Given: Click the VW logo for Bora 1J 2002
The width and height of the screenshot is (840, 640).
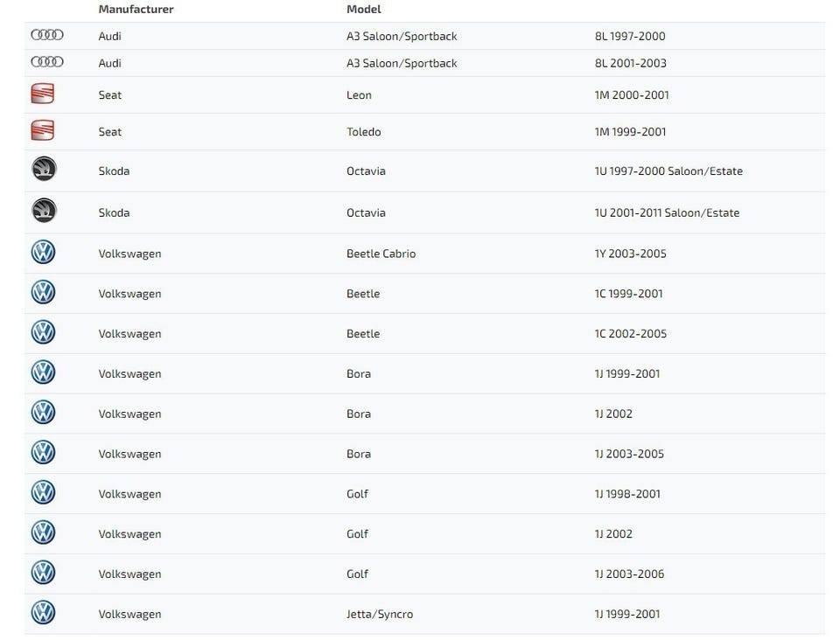Looking at the screenshot, I should coord(43,413).
